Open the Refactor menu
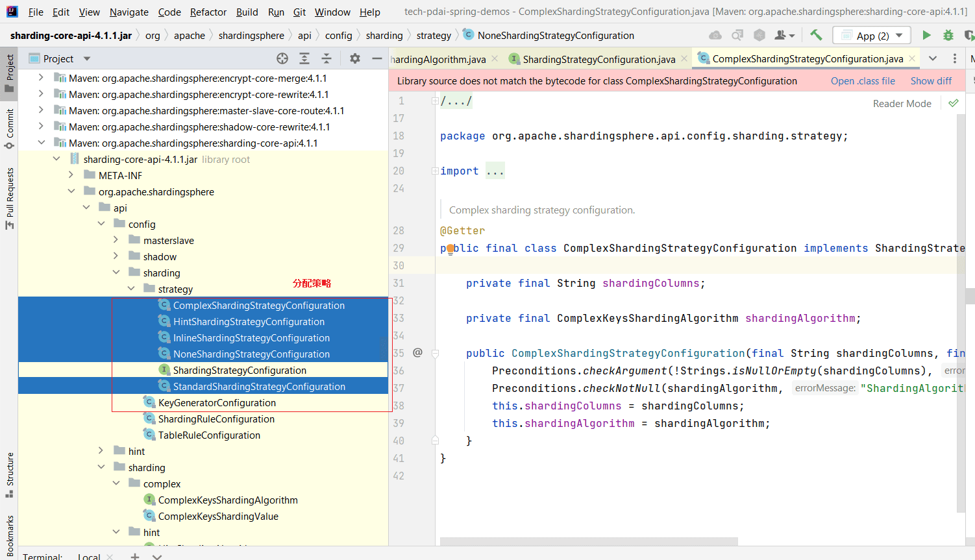Viewport: 975px width, 560px height. 208,12
